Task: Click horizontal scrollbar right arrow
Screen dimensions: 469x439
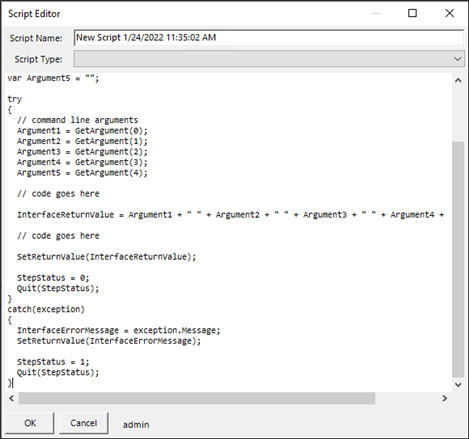Action: coord(444,398)
